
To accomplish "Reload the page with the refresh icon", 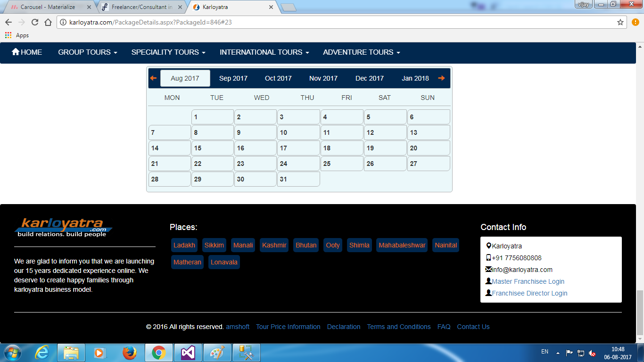I will (x=34, y=22).
